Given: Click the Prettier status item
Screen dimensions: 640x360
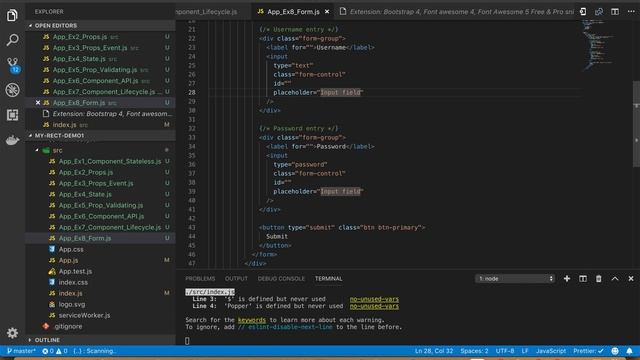Looking at the screenshot, I should [x=588, y=351].
